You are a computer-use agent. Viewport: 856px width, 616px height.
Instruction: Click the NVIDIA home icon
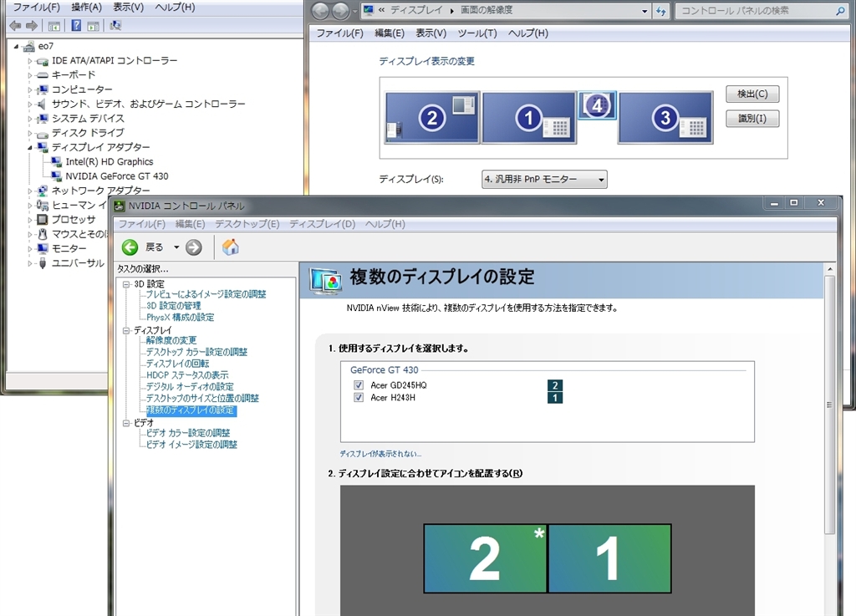[x=231, y=247]
